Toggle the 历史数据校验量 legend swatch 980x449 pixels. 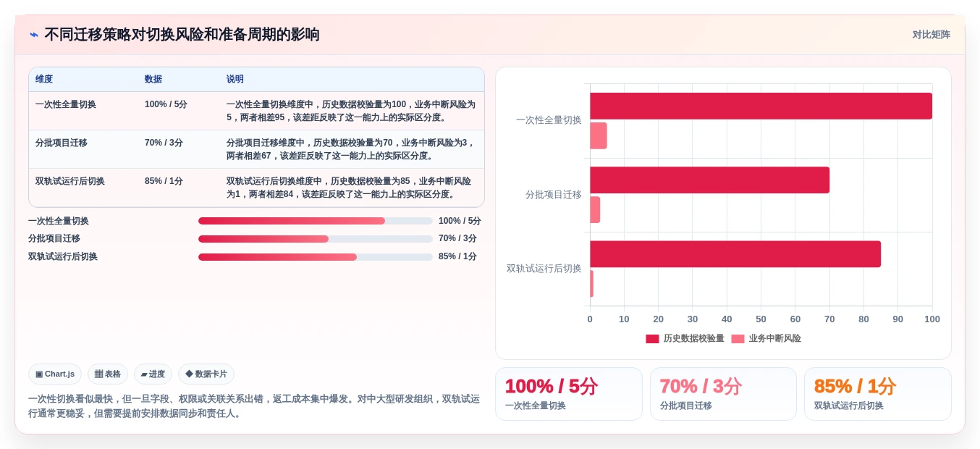tap(652, 338)
